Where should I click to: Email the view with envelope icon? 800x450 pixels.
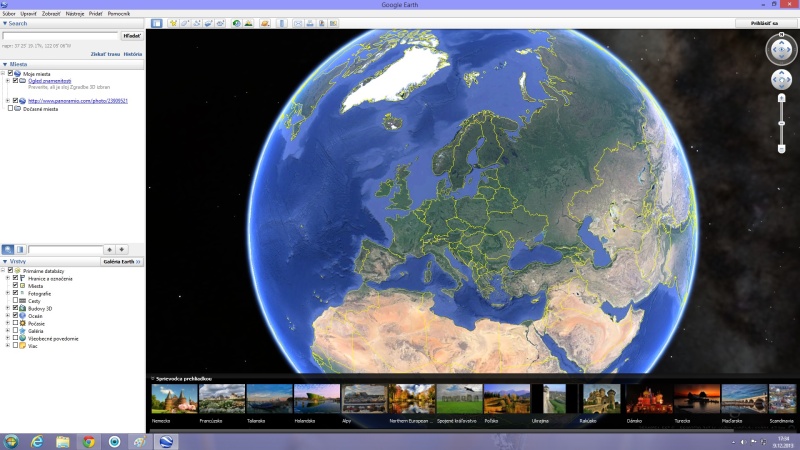click(298, 23)
